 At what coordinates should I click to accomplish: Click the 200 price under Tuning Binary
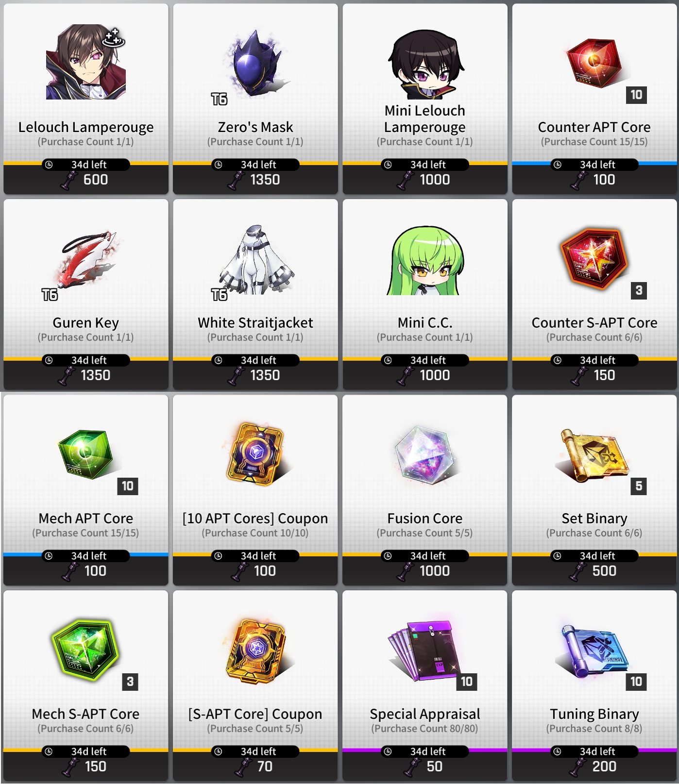pos(604,767)
